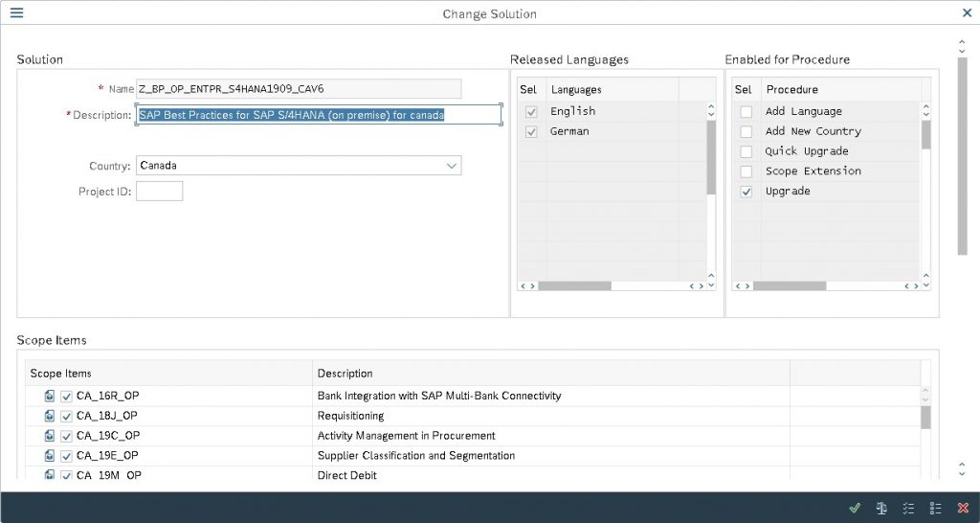
Task: Uncheck scope item CA_19E_OP
Action: tap(66, 456)
